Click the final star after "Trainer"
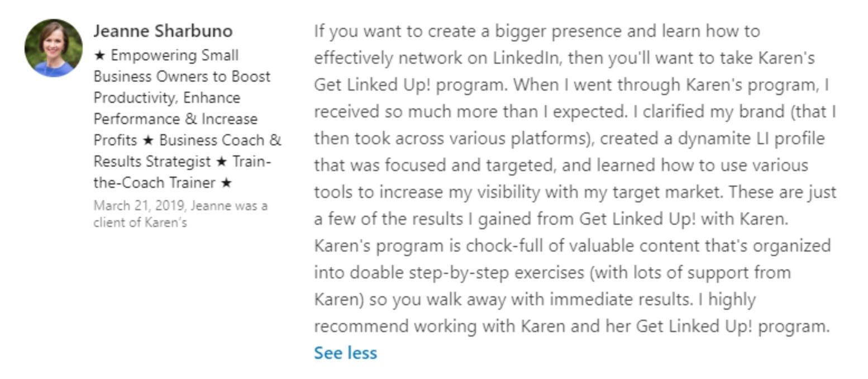Screen dimensions: 868x379 (226, 183)
